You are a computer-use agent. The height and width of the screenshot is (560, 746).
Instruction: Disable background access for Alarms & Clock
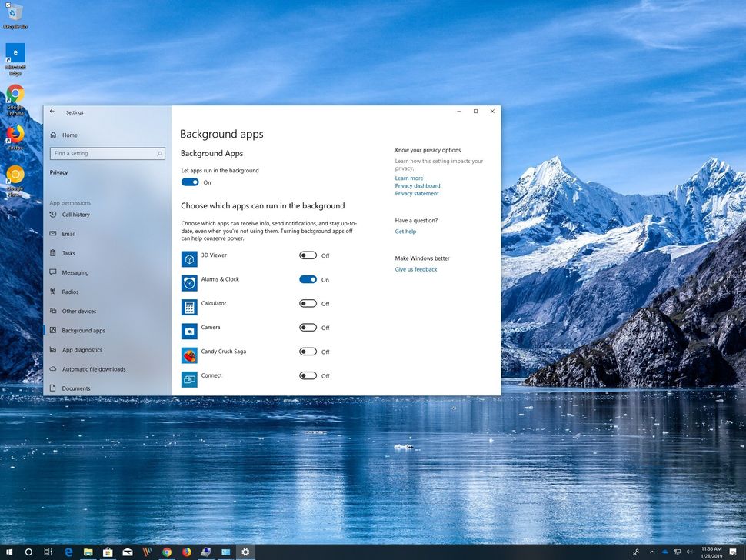(x=308, y=279)
